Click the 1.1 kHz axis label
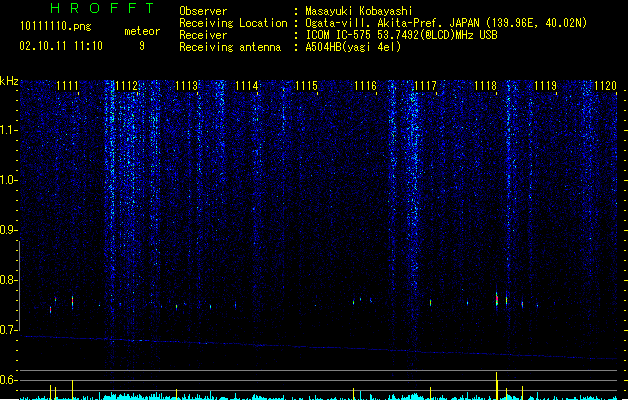Image resolution: width=629 pixels, height=400 pixels. click(8, 130)
